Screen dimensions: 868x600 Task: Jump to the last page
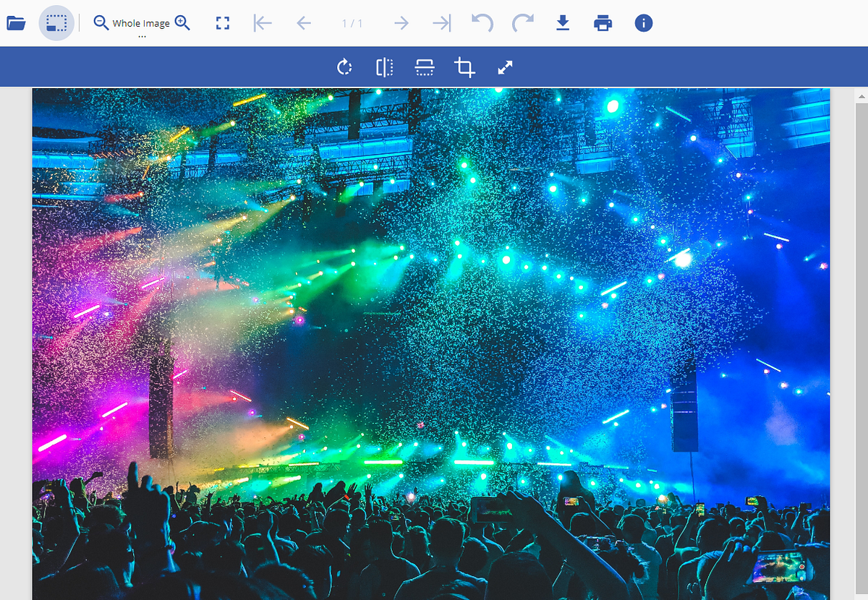(x=441, y=22)
